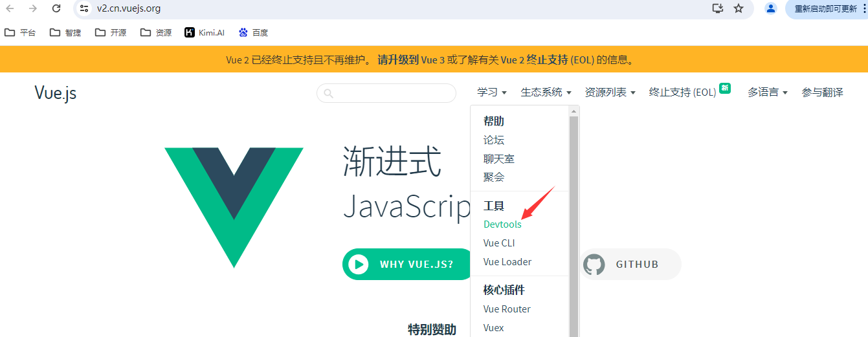
Task: Open the 平台 bookmark folder
Action: 19,32
